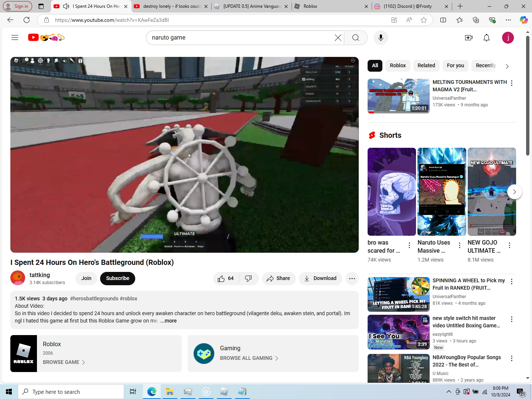Image resolution: width=532 pixels, height=399 pixels.
Task: Open MELTING TOURNAMENTS video thumbnail
Action: tap(399, 96)
